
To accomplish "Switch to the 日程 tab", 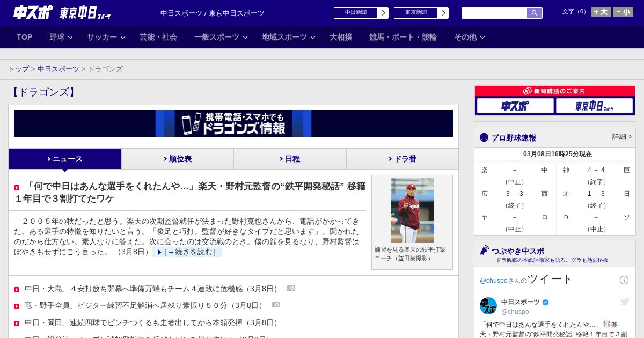I will coord(290,159).
